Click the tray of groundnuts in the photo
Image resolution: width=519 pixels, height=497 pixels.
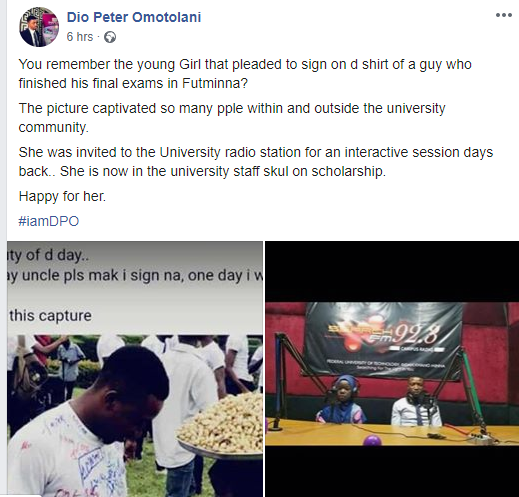(221, 423)
